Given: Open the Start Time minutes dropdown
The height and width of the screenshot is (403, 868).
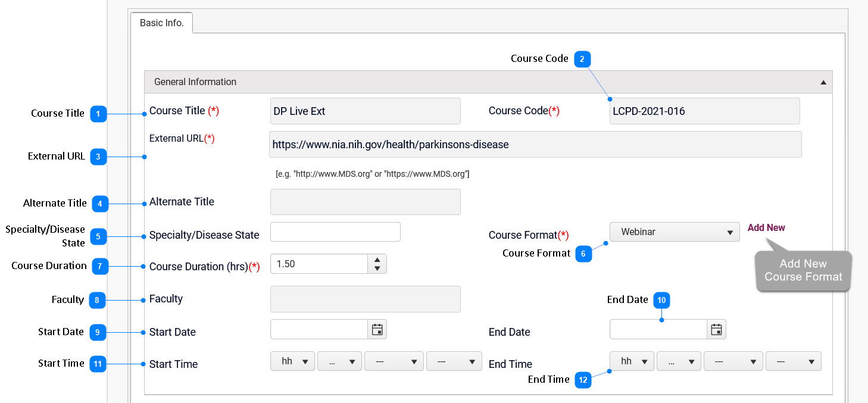Looking at the screenshot, I should coord(339,361).
